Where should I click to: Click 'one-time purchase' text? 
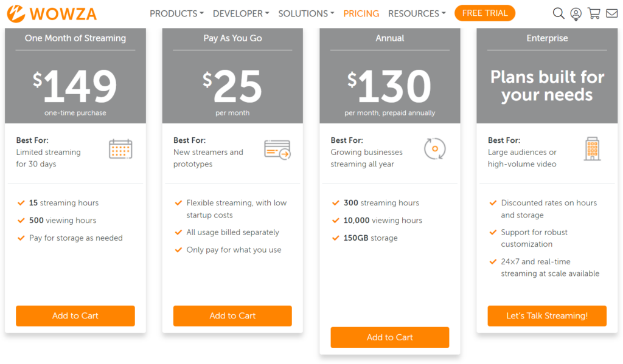click(x=75, y=113)
